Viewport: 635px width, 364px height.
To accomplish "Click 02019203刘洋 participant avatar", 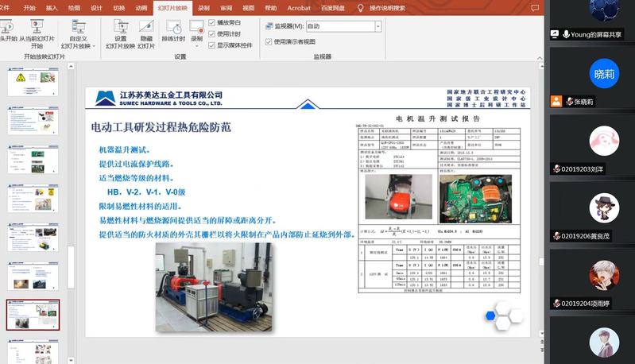I will pyautogui.click(x=604, y=141).
